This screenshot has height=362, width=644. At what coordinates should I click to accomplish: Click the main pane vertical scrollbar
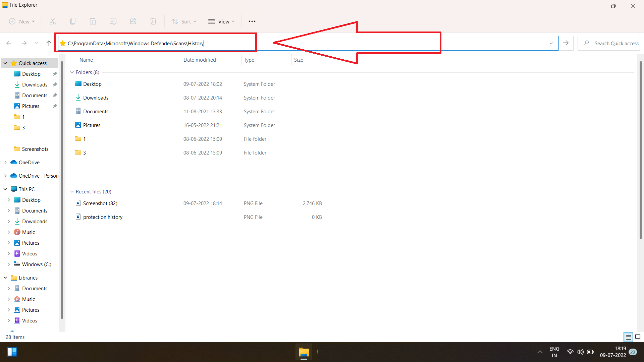[640, 151]
